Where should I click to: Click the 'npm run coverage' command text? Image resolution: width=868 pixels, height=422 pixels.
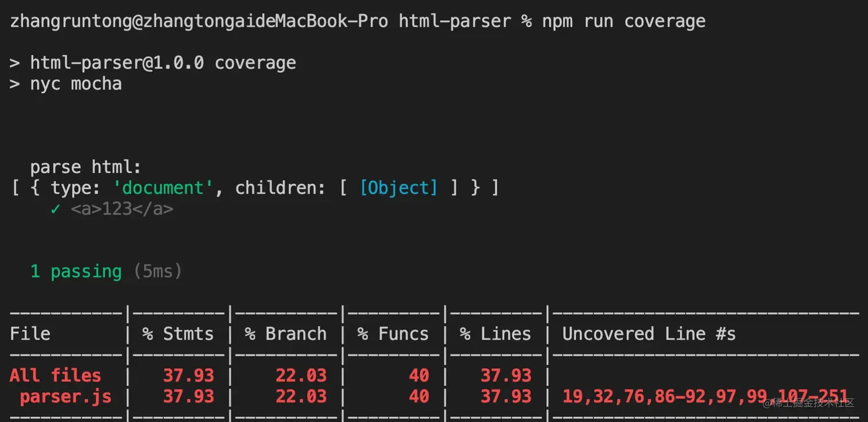[624, 21]
